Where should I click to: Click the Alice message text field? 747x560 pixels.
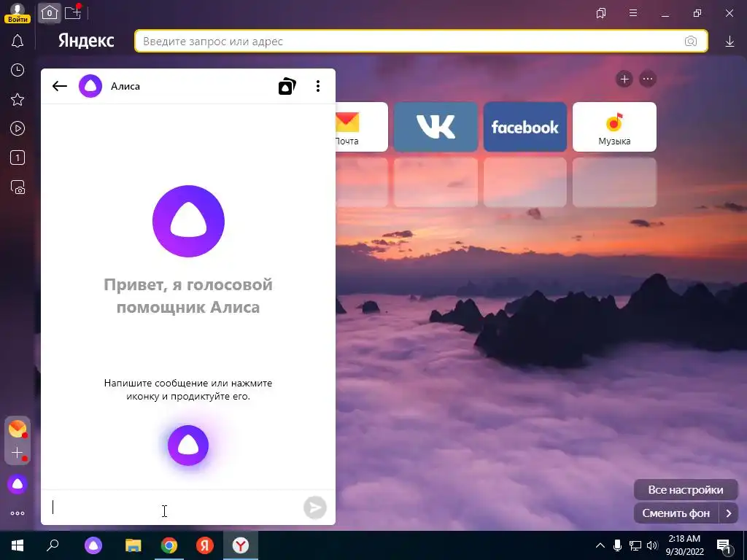click(x=174, y=507)
